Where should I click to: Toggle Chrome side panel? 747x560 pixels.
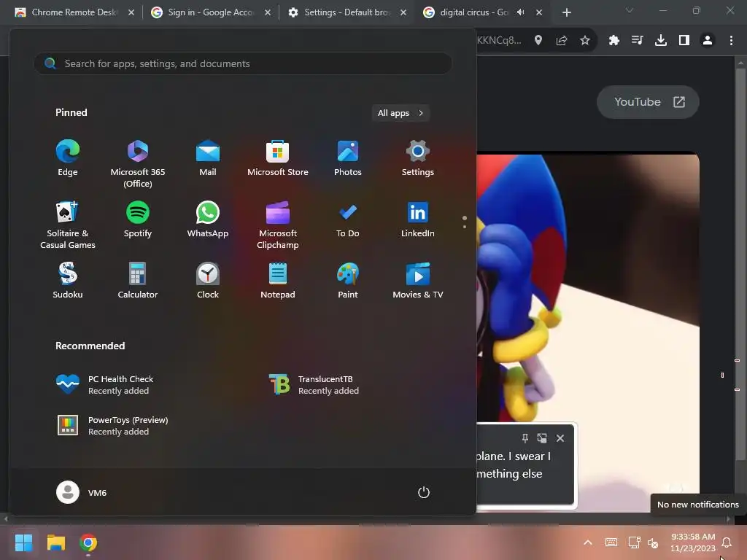(684, 41)
